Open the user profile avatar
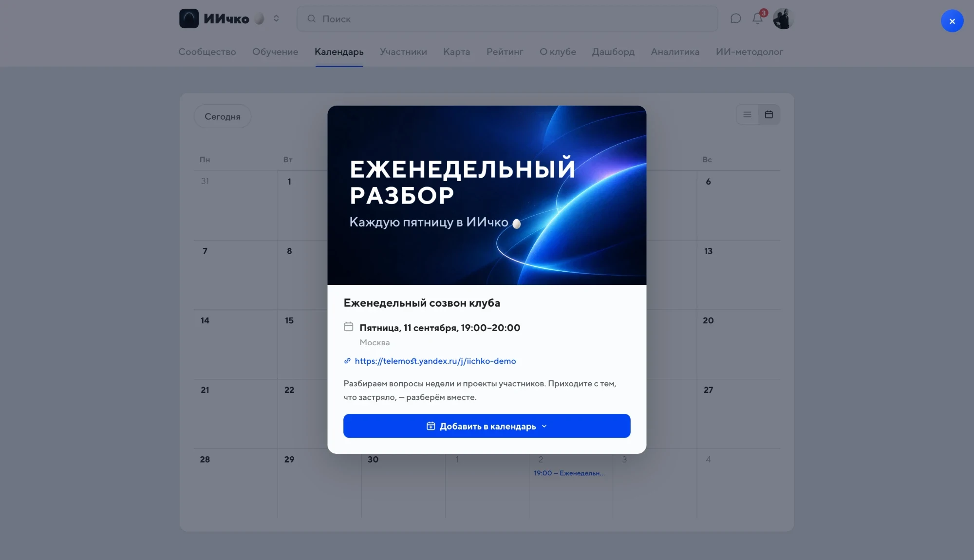The width and height of the screenshot is (974, 560). [783, 19]
